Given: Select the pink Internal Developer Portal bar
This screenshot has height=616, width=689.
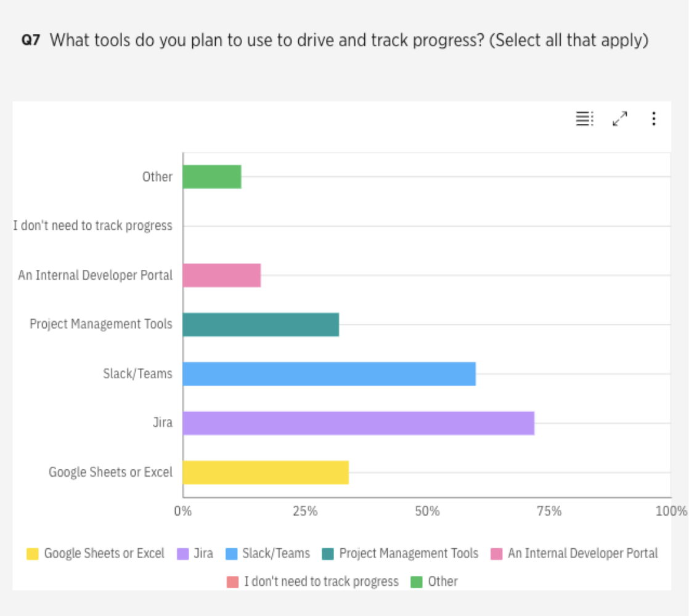Looking at the screenshot, I should pyautogui.click(x=222, y=275).
